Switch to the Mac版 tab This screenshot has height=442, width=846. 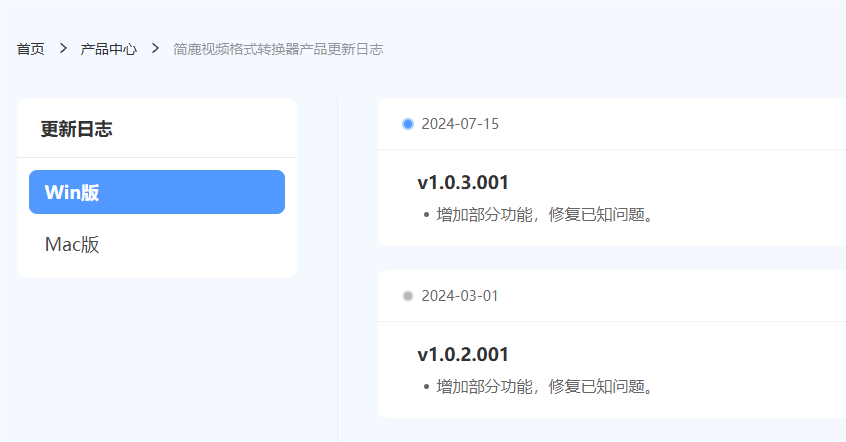(x=72, y=245)
